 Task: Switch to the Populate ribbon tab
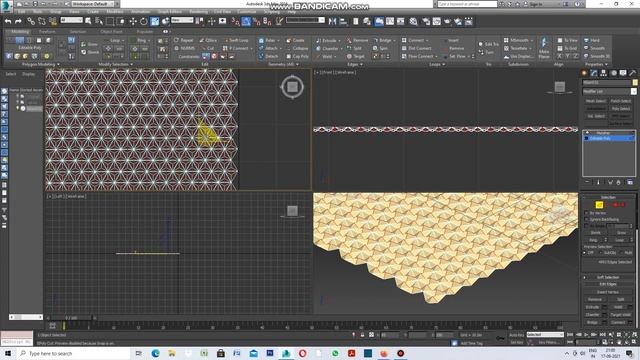(x=145, y=31)
